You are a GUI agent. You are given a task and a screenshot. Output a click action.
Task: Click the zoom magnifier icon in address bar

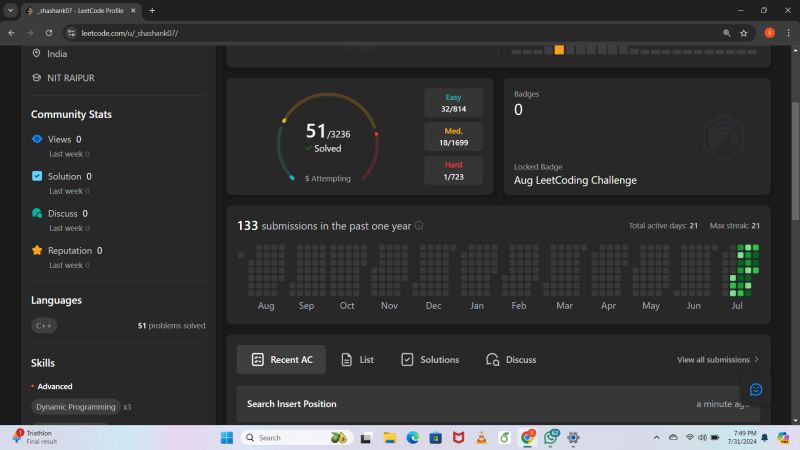(727, 33)
